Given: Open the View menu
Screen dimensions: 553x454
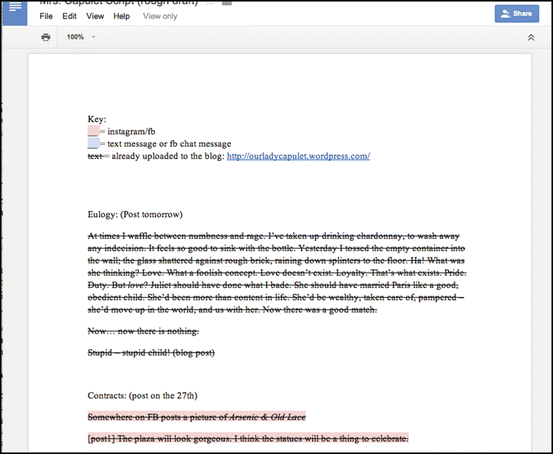Looking at the screenshot, I should [x=95, y=16].
